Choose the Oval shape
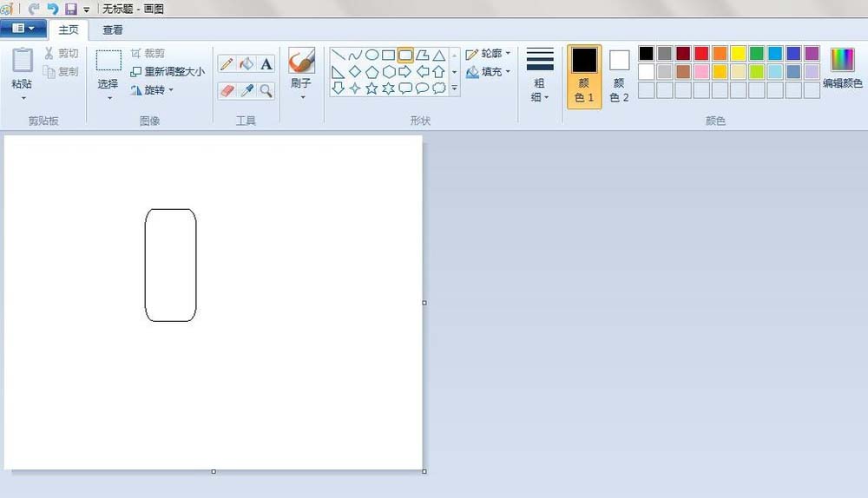The height and width of the screenshot is (498, 868). [x=372, y=55]
